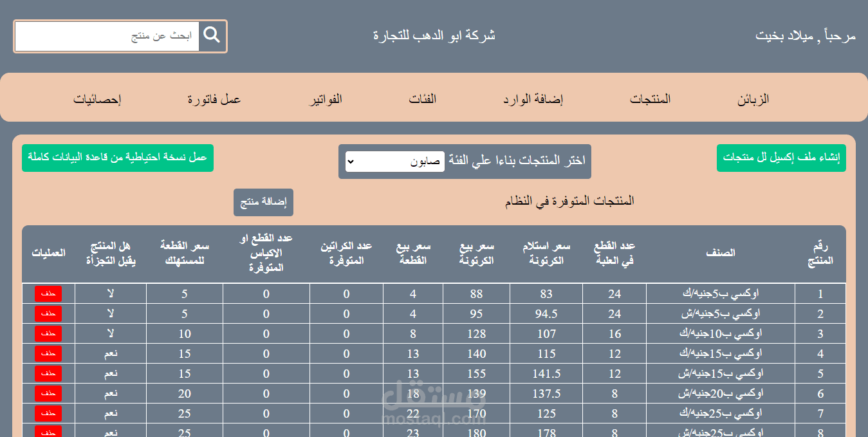Delete product number 5 with حذف
This screenshot has width=868, height=437.
(x=48, y=373)
